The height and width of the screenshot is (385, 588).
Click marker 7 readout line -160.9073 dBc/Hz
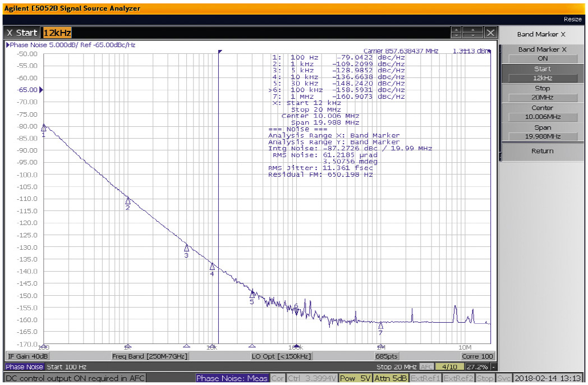(x=339, y=97)
